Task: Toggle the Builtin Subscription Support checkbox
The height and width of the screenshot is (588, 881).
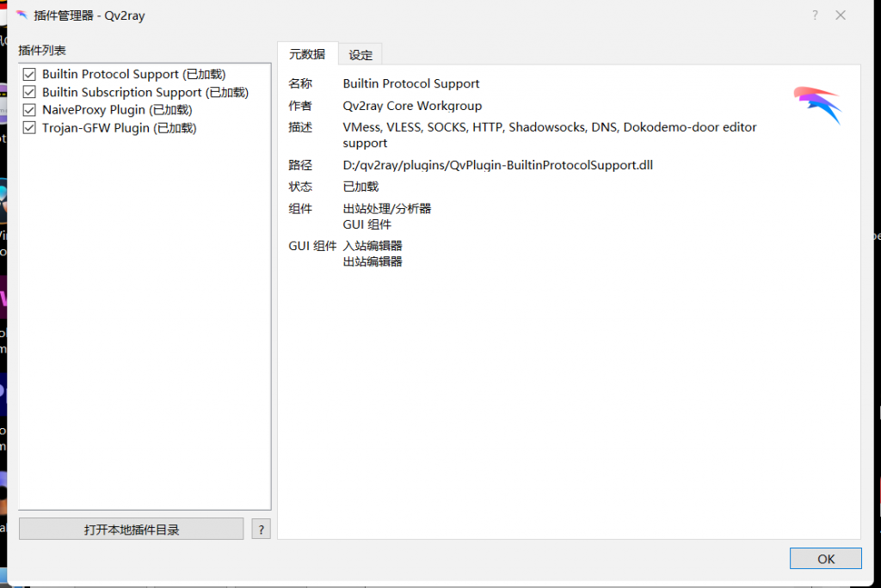Action: tap(29, 93)
